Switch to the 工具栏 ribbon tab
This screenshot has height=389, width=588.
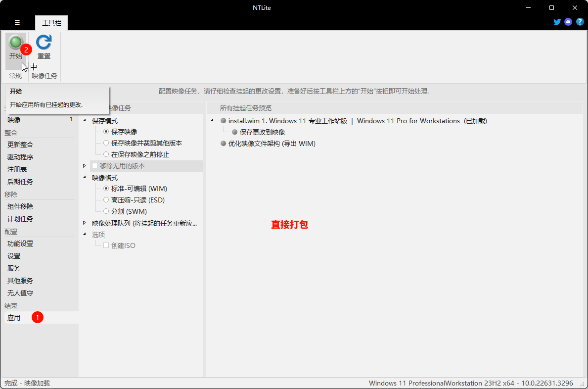point(51,23)
